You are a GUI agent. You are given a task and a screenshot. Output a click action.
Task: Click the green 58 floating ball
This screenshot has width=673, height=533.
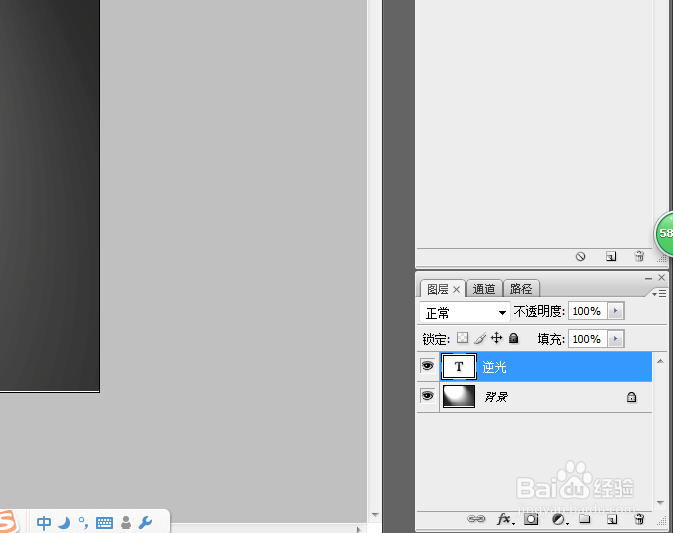[x=664, y=233]
